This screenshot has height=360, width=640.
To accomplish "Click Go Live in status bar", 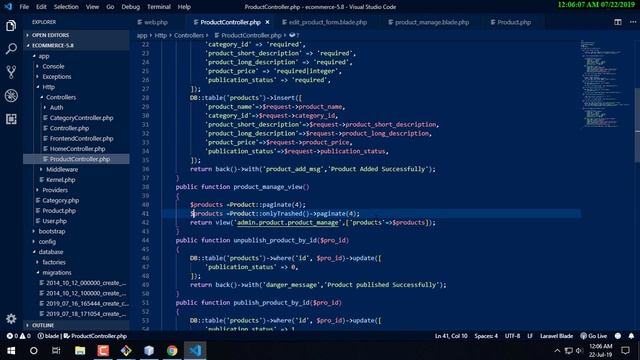I will coord(593,336).
